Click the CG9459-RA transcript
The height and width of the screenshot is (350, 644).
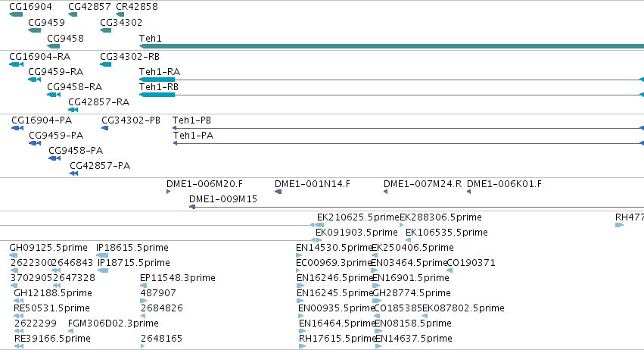(35, 80)
